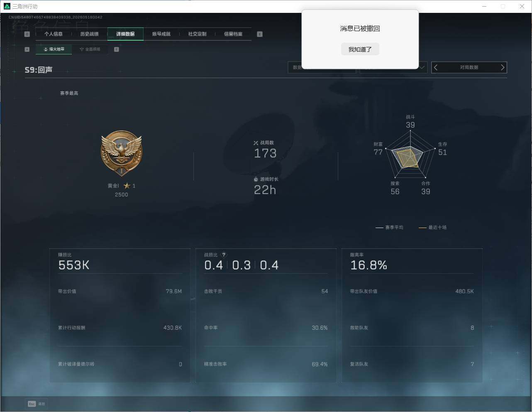Switch to 全面战场 mode sub-tab
The width and height of the screenshot is (532, 412).
tap(90, 49)
